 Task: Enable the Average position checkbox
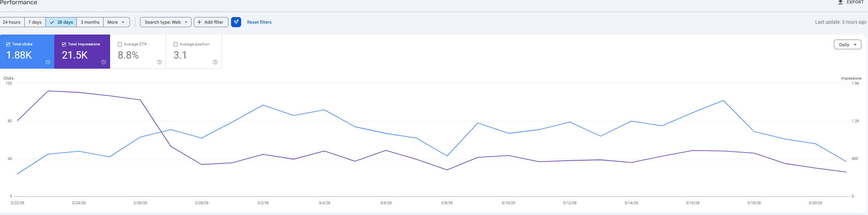176,44
